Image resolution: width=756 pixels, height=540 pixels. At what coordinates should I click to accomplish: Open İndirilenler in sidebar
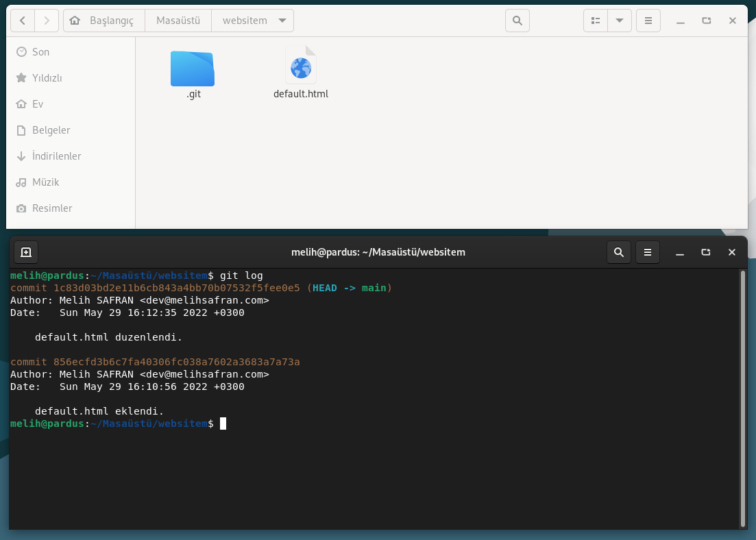[71, 156]
